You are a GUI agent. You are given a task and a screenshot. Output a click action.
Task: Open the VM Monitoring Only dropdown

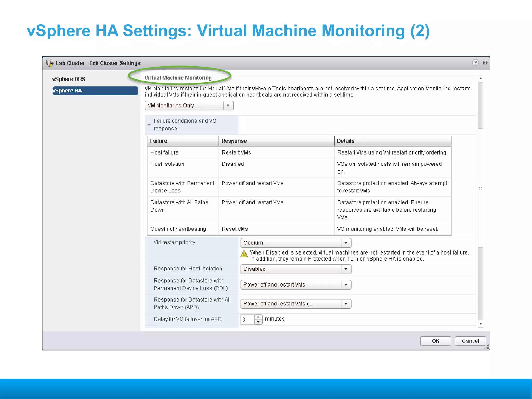click(x=189, y=105)
